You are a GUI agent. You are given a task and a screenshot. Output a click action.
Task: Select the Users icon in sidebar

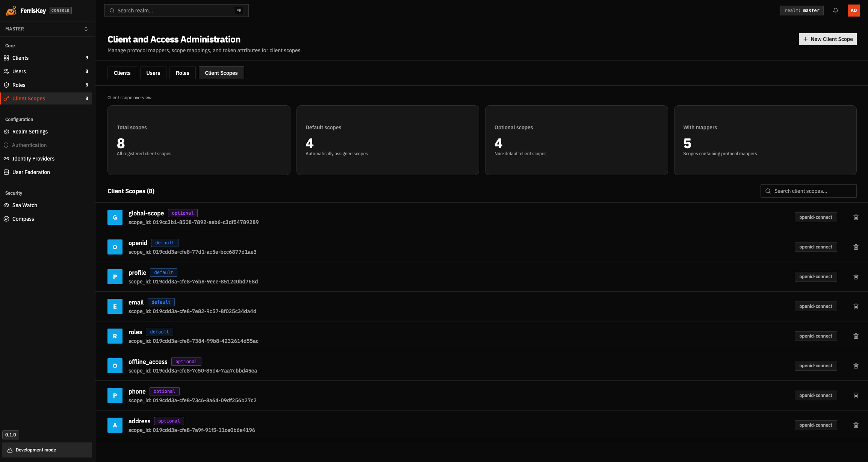(x=6, y=71)
